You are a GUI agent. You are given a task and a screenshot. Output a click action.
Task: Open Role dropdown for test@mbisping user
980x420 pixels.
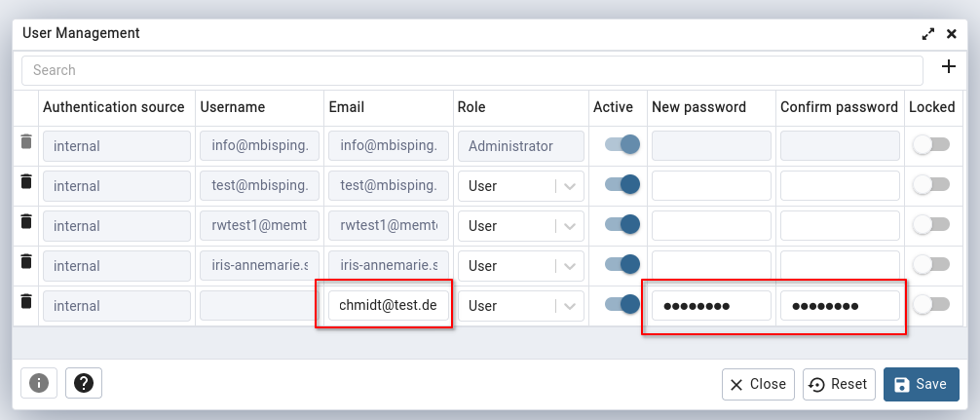520,186
